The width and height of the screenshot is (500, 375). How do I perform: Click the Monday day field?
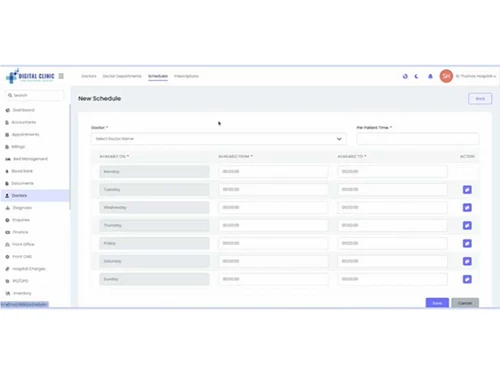coord(154,172)
